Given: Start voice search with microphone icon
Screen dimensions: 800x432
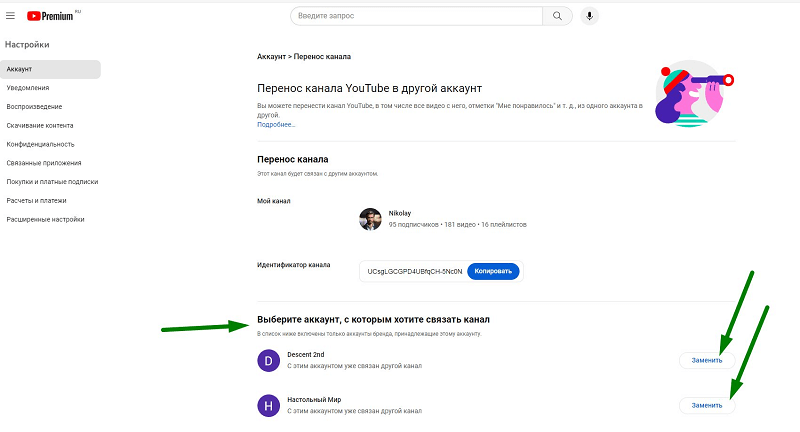Looking at the screenshot, I should tap(589, 16).
